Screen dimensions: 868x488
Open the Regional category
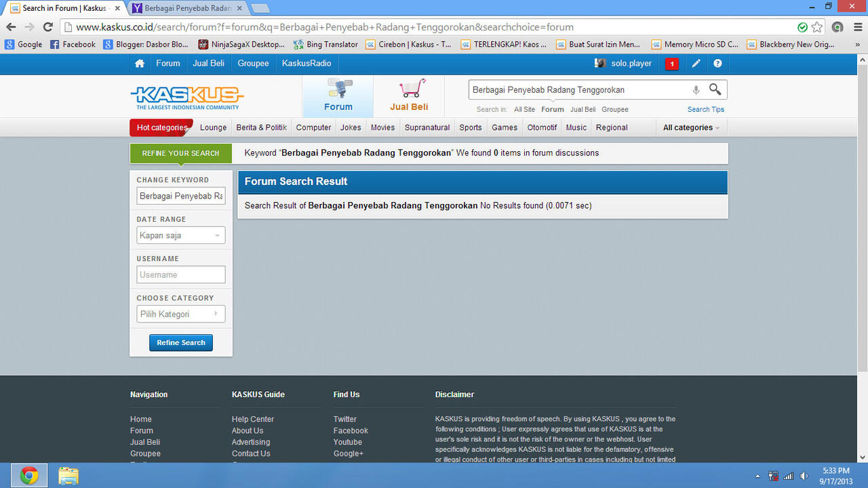[612, 127]
